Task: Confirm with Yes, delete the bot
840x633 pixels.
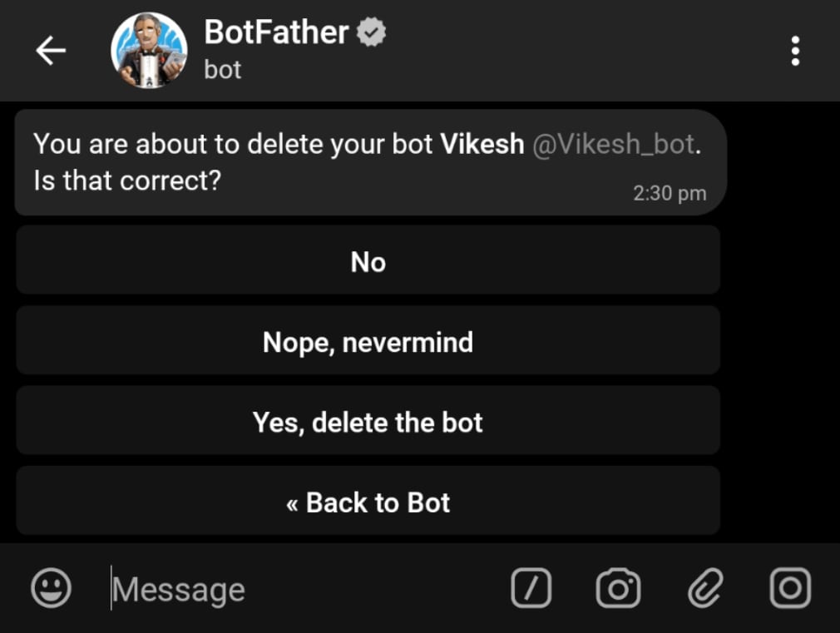Action: point(368,421)
